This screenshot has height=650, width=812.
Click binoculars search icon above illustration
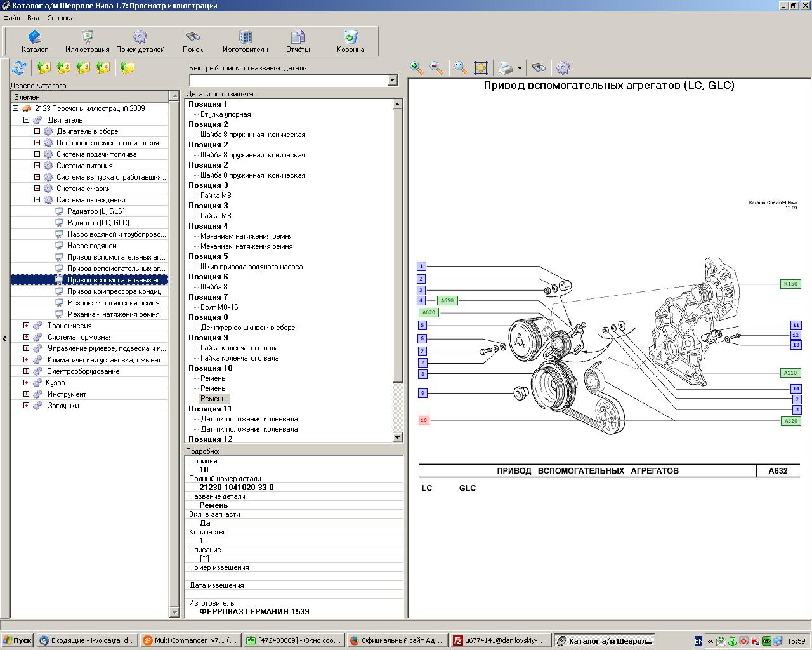539,67
